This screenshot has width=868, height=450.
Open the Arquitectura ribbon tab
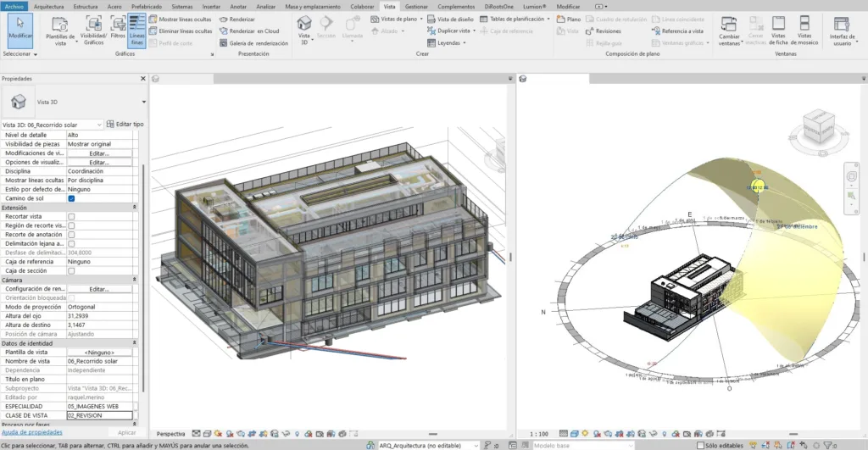(x=48, y=6)
